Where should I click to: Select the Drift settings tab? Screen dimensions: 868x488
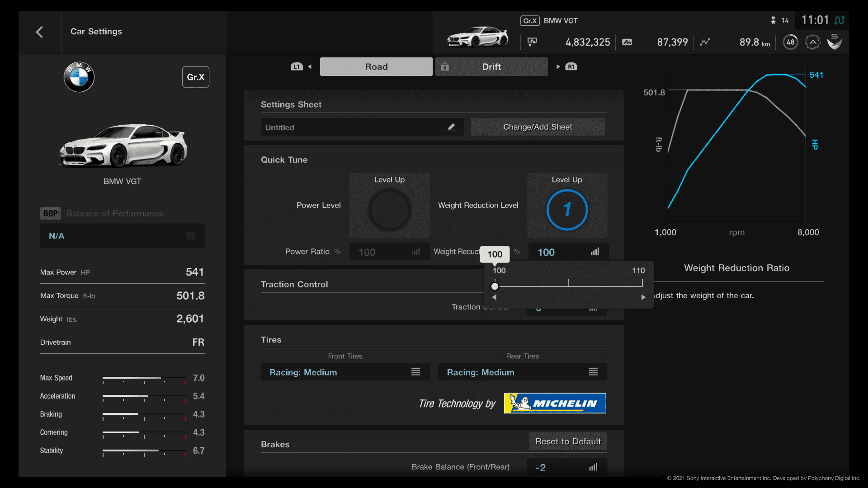491,66
